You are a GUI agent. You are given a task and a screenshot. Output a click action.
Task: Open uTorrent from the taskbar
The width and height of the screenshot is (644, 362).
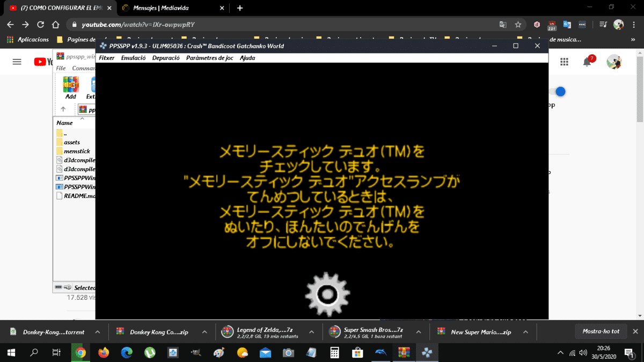(150, 352)
